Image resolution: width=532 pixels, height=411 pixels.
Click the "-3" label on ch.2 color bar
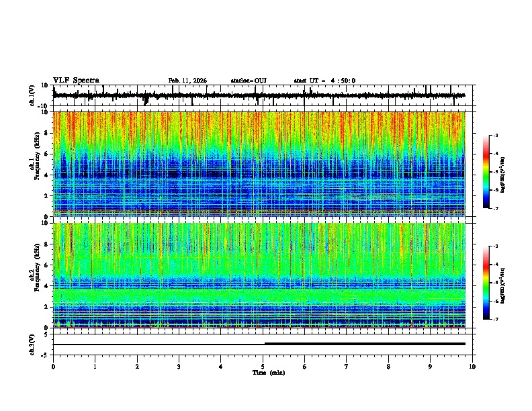click(x=496, y=246)
